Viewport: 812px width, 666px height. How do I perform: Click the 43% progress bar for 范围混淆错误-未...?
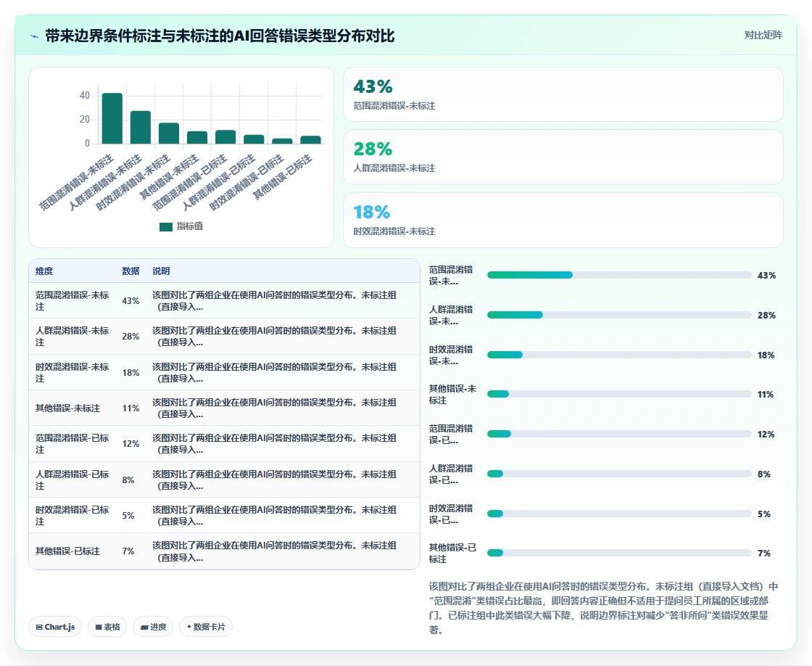pos(619,275)
